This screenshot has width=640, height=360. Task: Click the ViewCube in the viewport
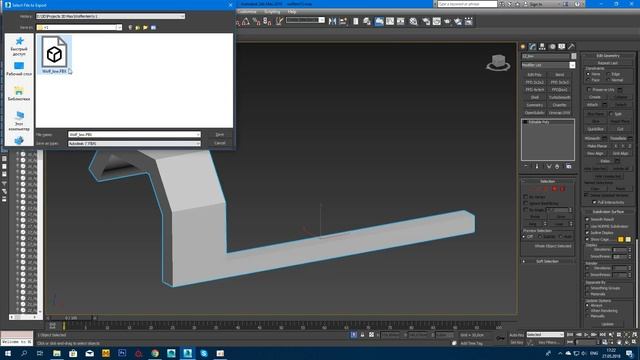pos(498,62)
